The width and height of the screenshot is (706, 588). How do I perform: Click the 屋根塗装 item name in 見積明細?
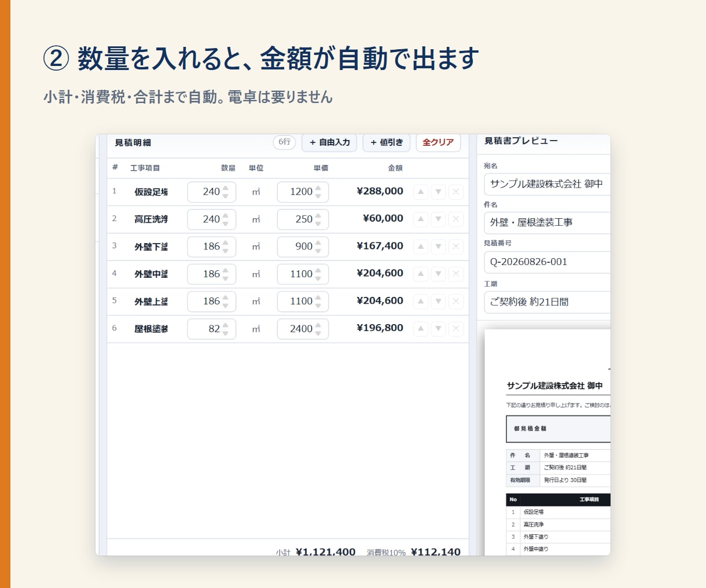[x=151, y=329]
